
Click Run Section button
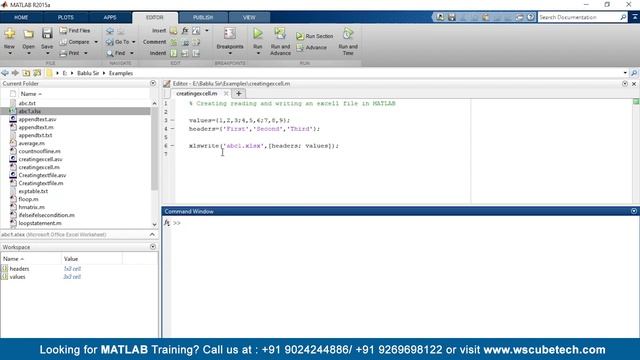point(315,36)
